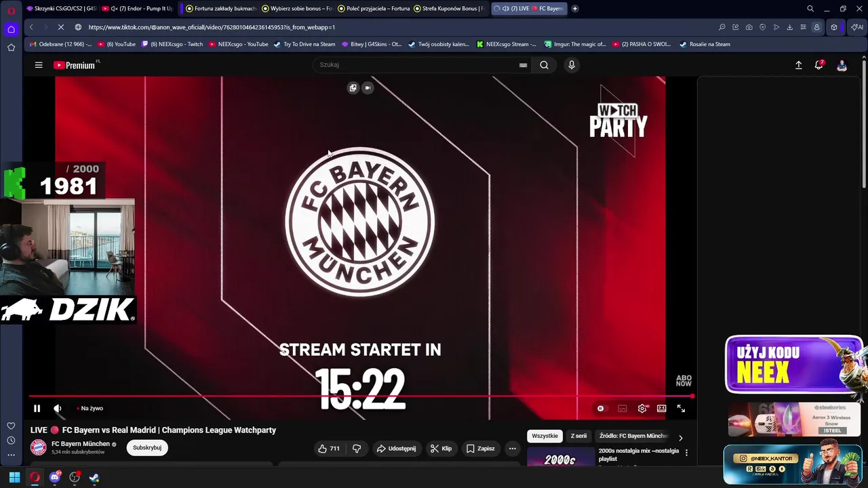
Task: Open Opera tab search magnifier
Action: 810,9
